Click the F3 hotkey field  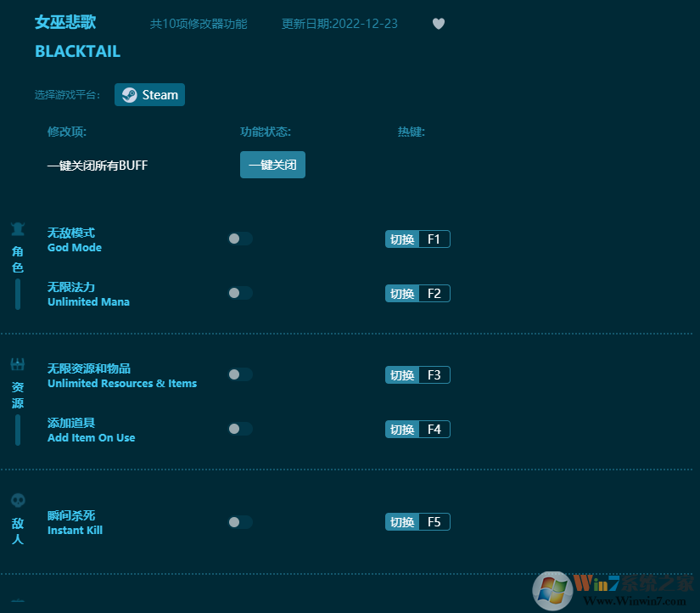tap(434, 375)
